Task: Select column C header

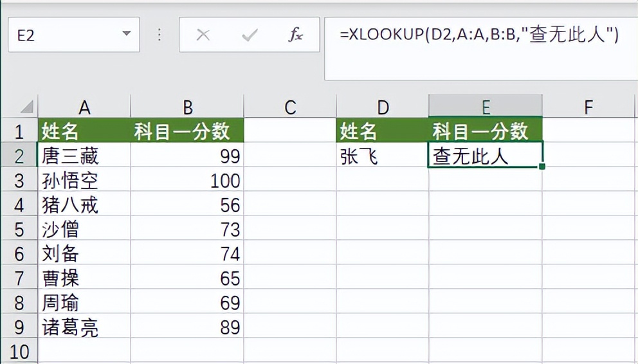Action: (290, 107)
